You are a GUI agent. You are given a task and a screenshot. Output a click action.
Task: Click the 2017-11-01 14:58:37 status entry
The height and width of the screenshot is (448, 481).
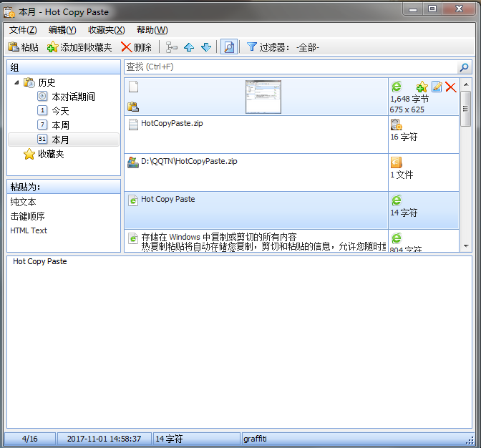104,439
